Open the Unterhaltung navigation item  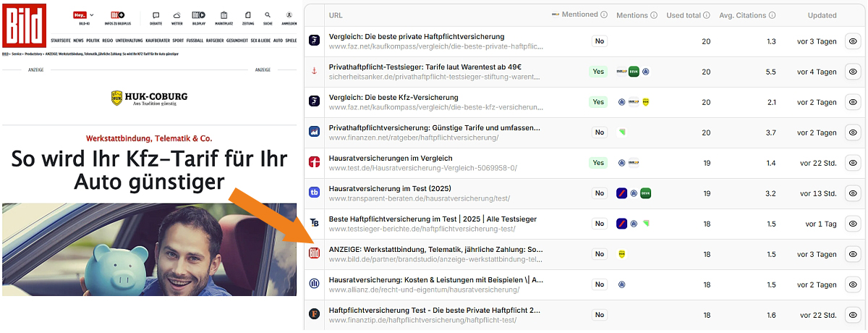129,41
